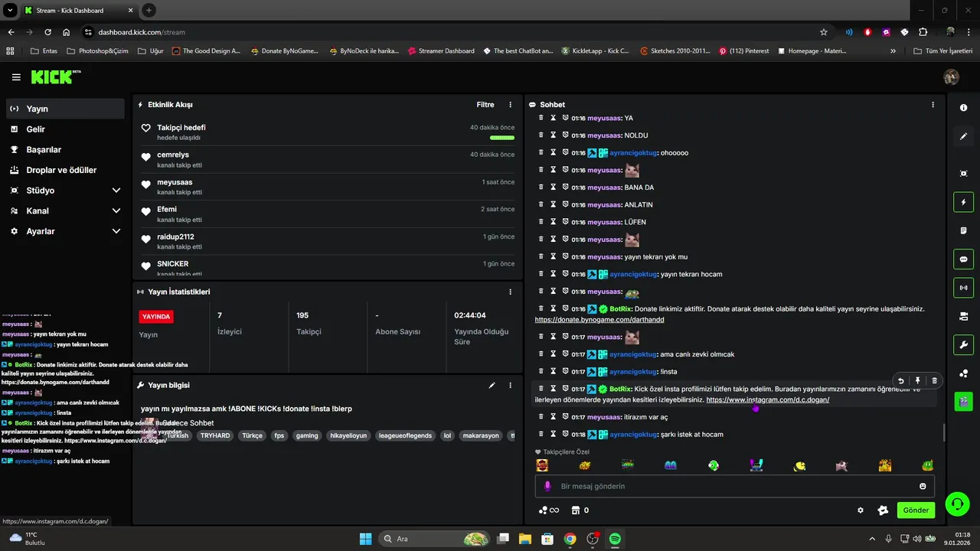Bookmark this page with star icon

(824, 32)
